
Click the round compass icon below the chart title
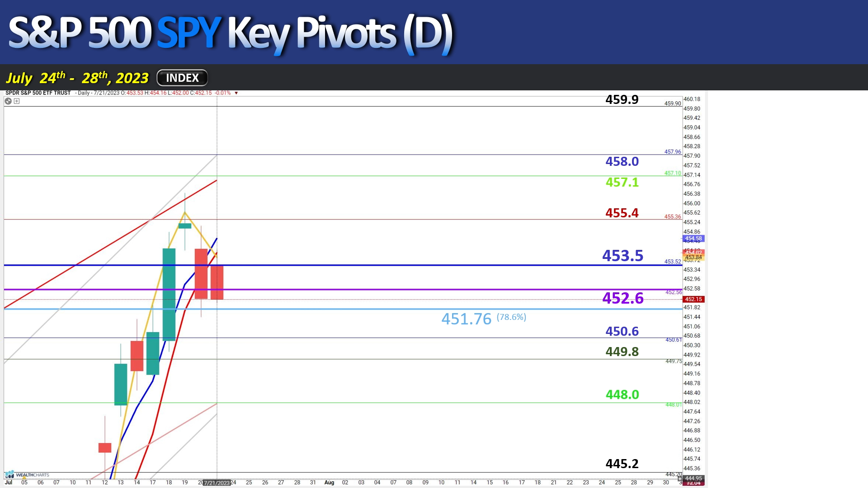point(8,101)
